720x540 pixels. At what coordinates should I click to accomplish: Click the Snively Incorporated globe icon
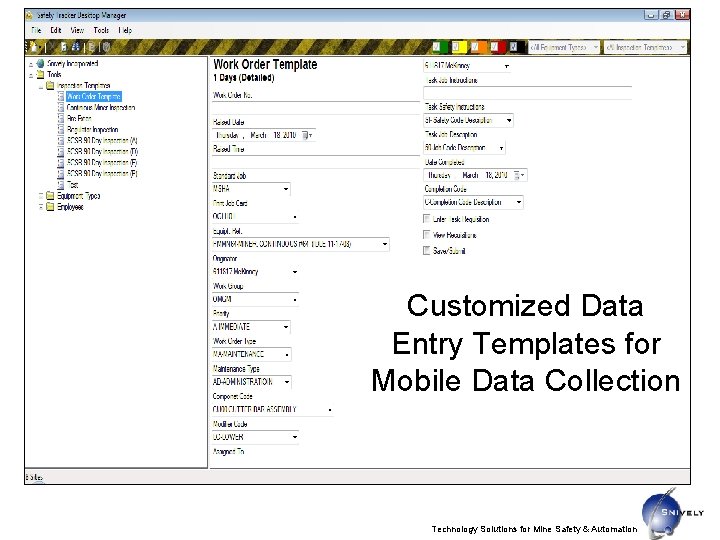40,63
